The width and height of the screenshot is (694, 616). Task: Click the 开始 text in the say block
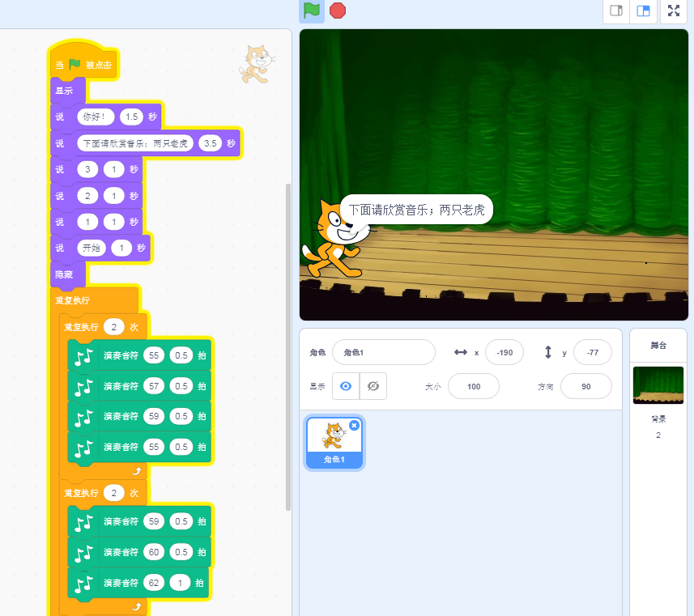pos(92,248)
